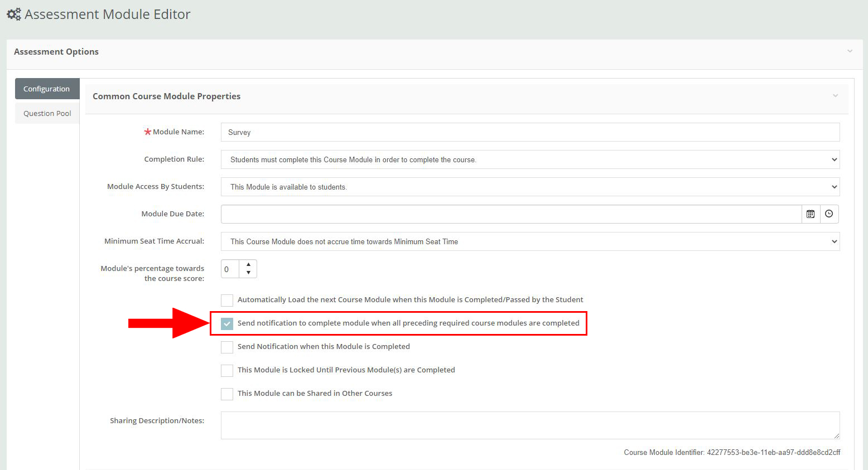Increment the course score percentage with the up arrow

[249, 264]
